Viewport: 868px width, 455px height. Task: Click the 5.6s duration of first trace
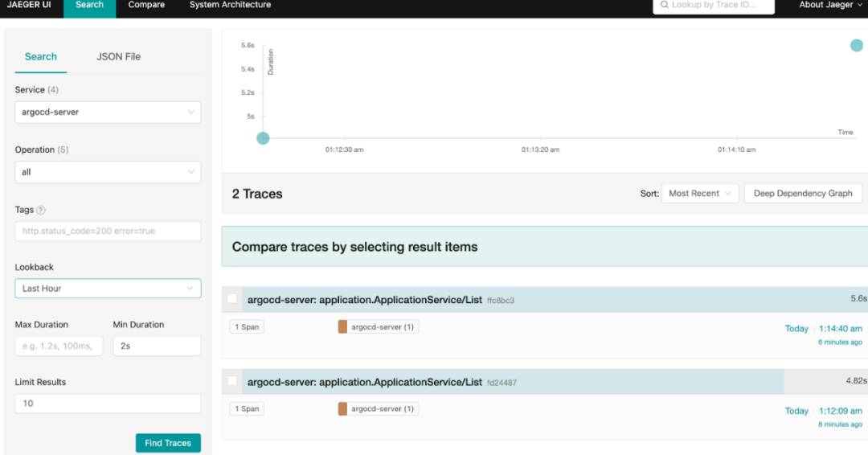click(x=858, y=298)
